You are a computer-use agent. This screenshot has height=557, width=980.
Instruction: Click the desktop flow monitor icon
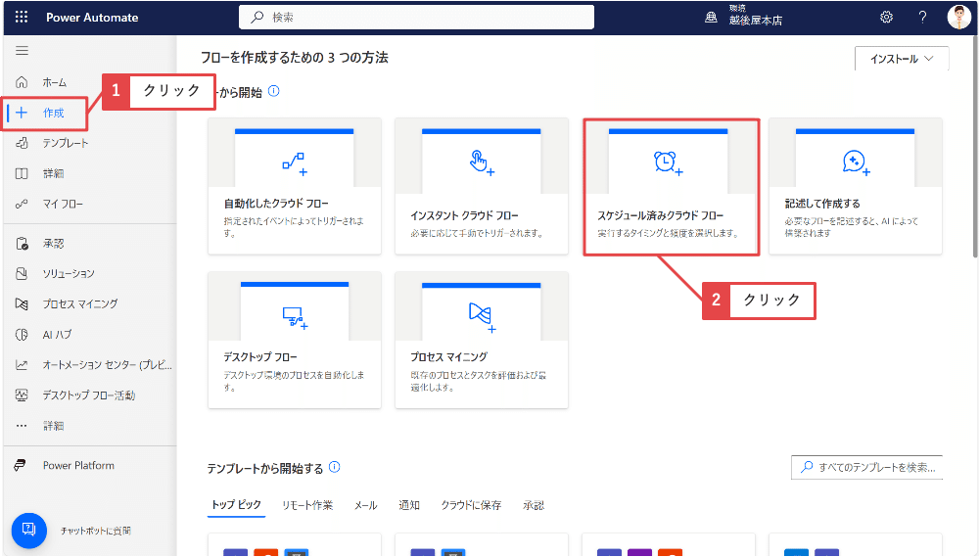click(x=295, y=317)
